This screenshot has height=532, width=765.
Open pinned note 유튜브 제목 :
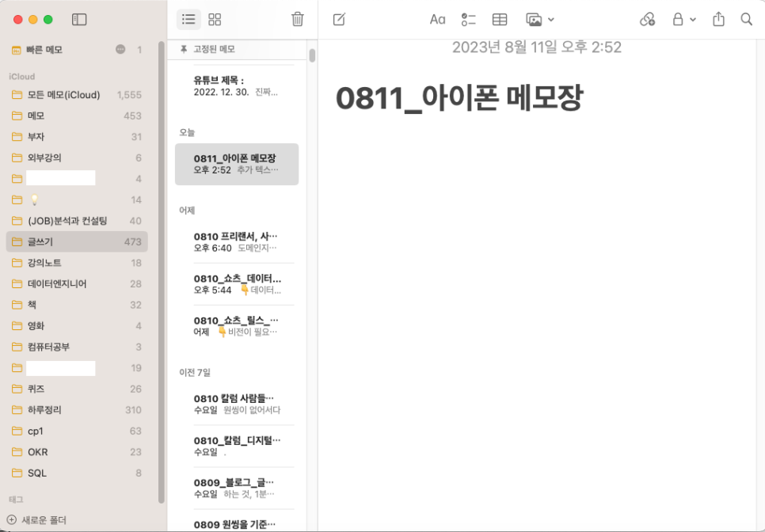pyautogui.click(x=237, y=86)
